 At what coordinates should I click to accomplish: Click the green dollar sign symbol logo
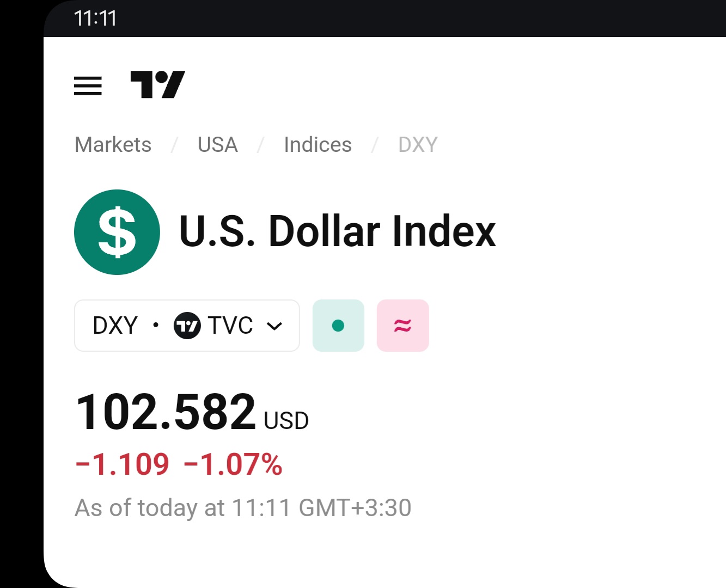117,232
